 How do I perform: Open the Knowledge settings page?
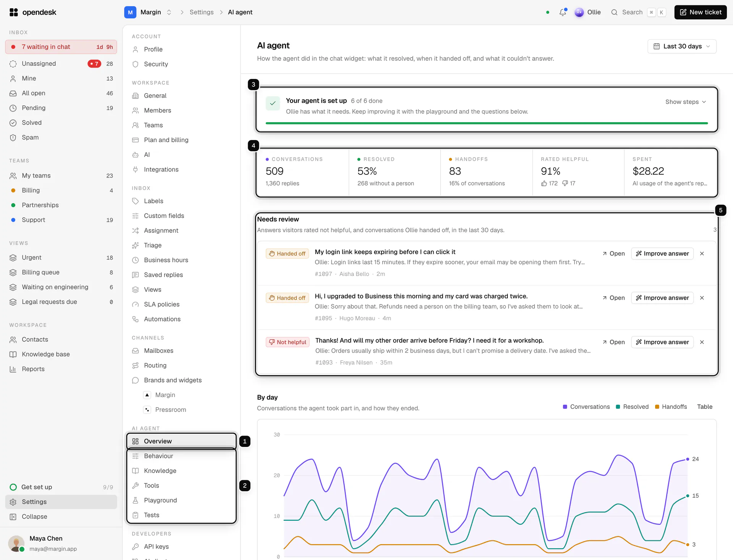click(x=181, y=471)
